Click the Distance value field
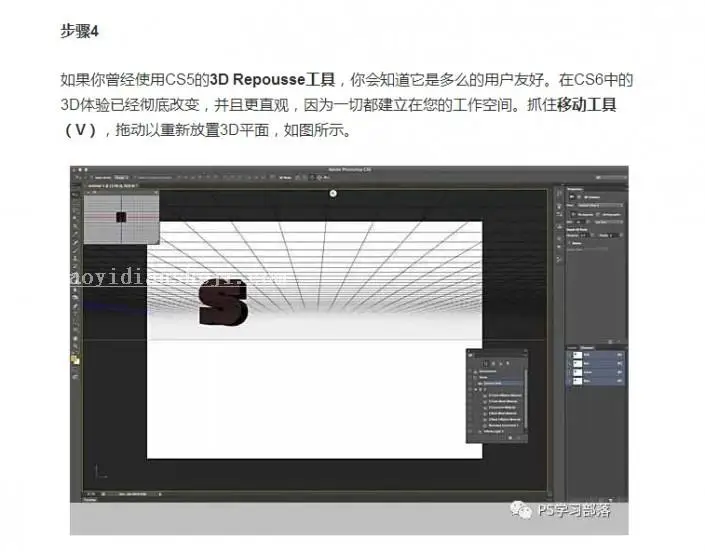Viewport: 705px width, 552px height. coord(584,235)
